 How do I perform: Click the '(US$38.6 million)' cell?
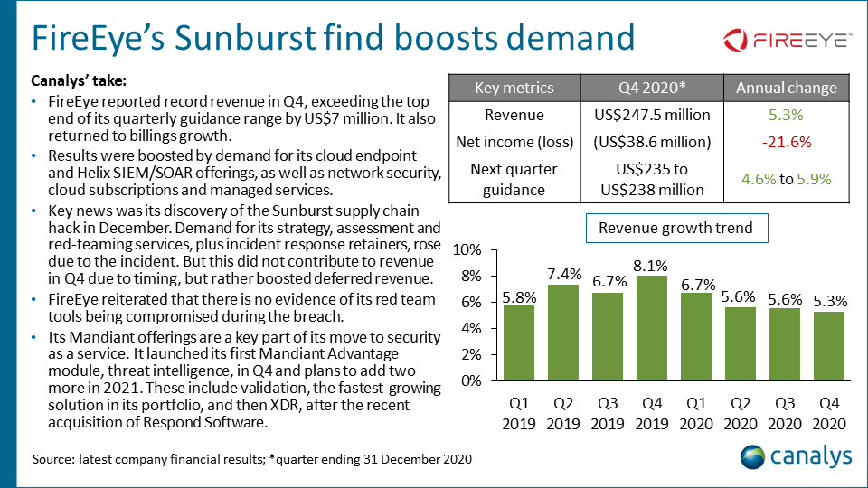[652, 142]
